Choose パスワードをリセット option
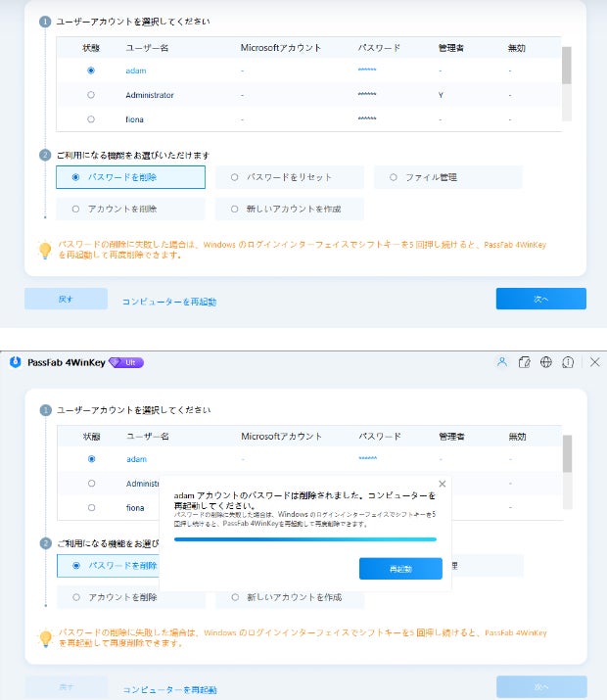This screenshot has width=607, height=700. [289, 177]
